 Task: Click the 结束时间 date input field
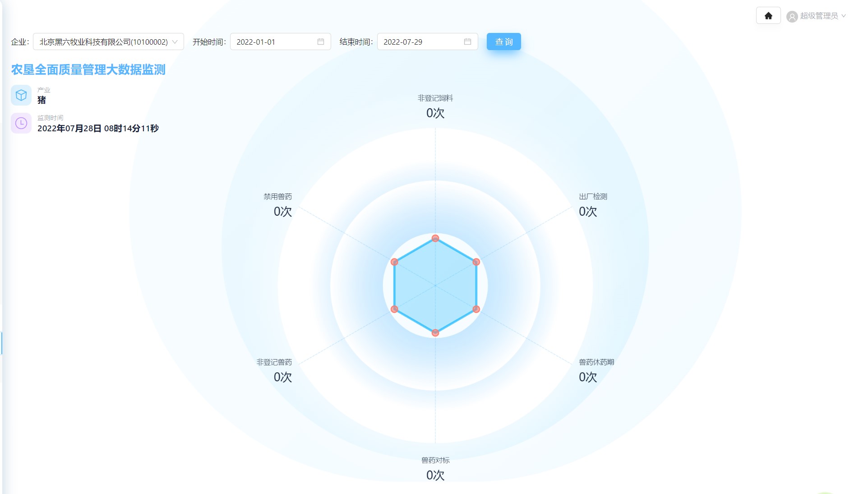427,42
